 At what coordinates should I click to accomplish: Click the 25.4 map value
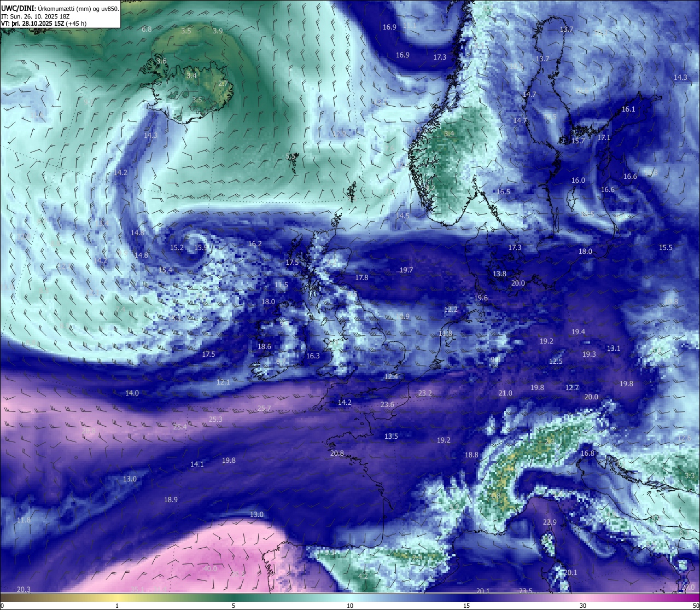tap(180, 427)
